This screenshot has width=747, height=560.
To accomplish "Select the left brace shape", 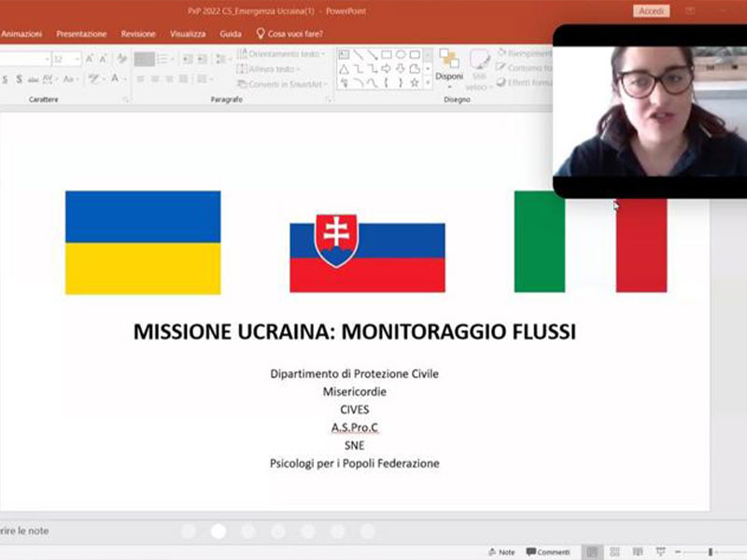I will tap(387, 83).
